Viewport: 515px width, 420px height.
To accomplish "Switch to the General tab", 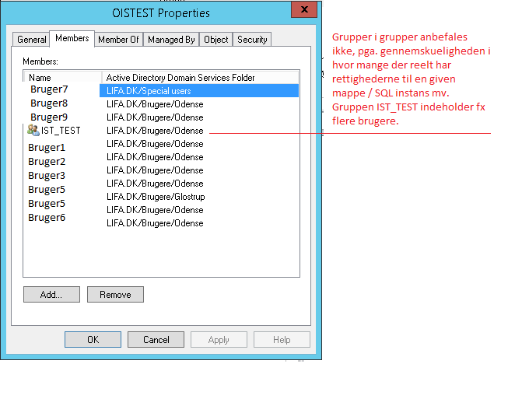I will pos(32,40).
